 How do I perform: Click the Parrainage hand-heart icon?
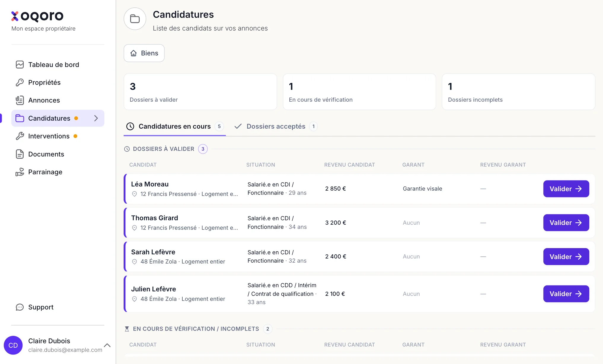point(20,172)
